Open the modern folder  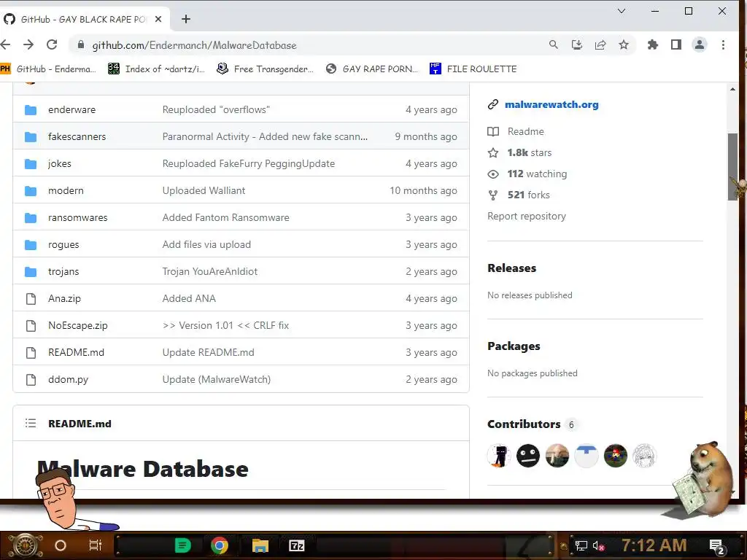[66, 190]
